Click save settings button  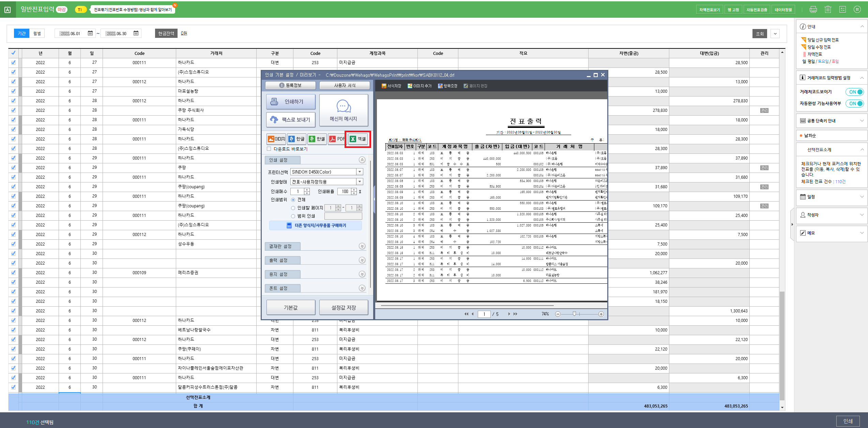tap(344, 308)
